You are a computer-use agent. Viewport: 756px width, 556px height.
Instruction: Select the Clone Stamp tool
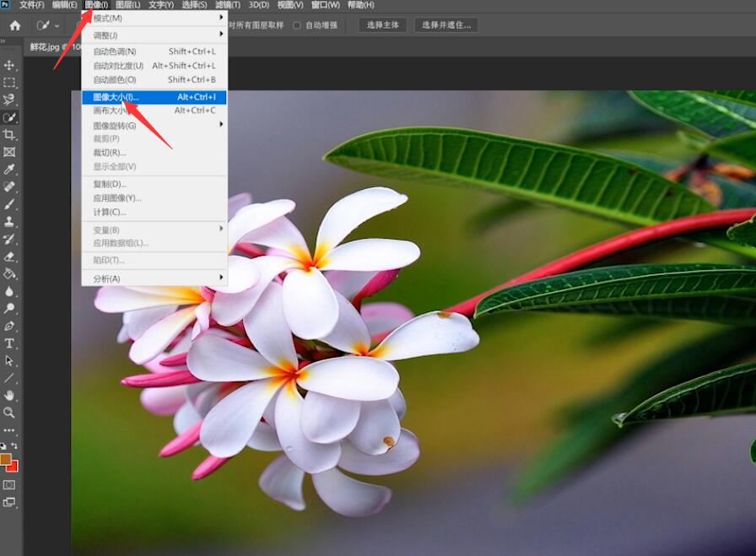[9, 221]
